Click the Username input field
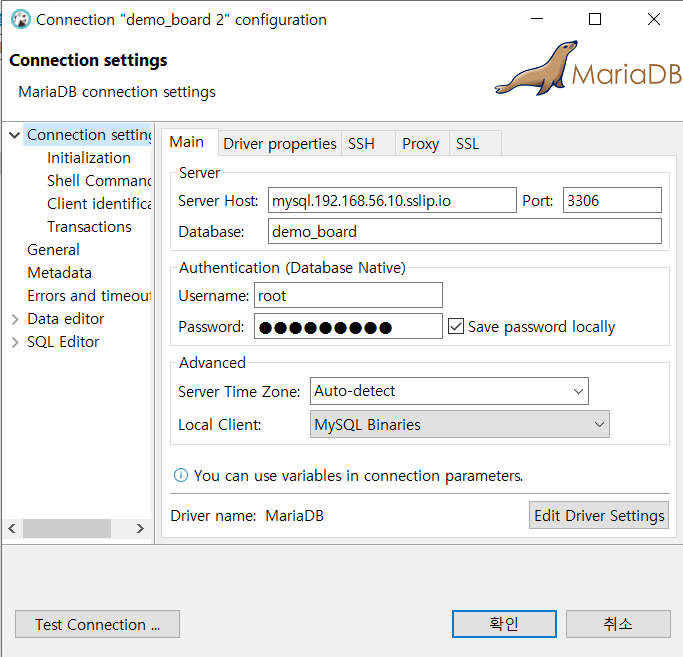Screen dimensions: 683x657 coord(348,295)
